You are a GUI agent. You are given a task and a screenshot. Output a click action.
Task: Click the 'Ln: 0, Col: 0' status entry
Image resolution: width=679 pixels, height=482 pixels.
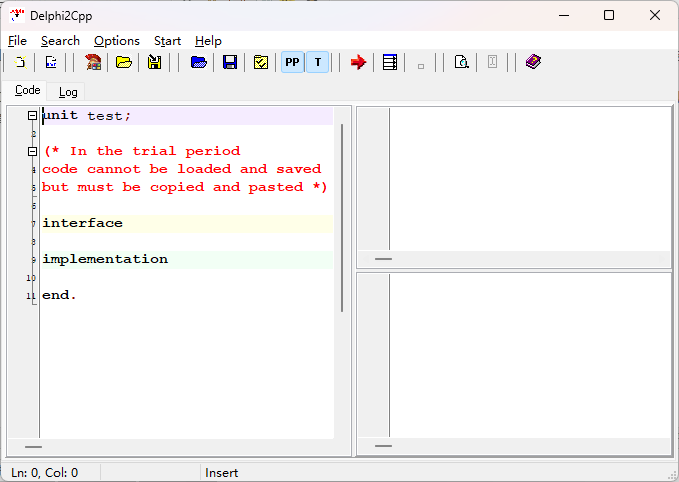point(45,472)
